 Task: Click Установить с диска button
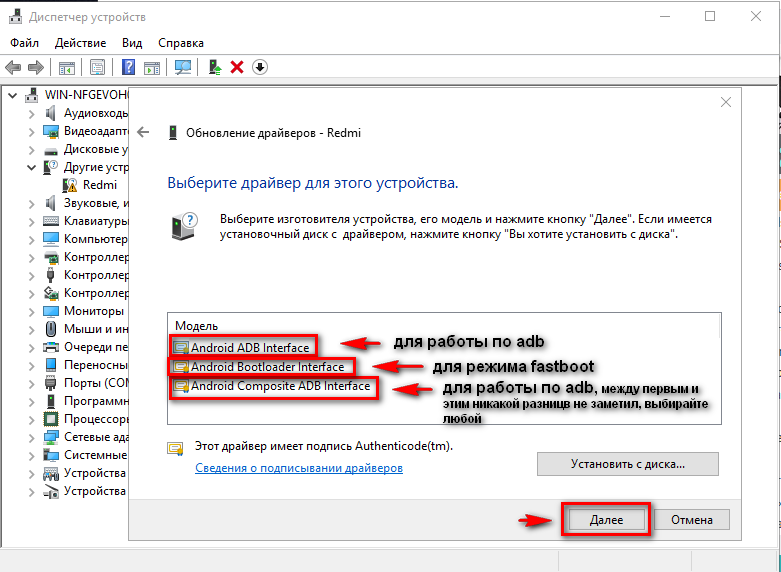627,464
